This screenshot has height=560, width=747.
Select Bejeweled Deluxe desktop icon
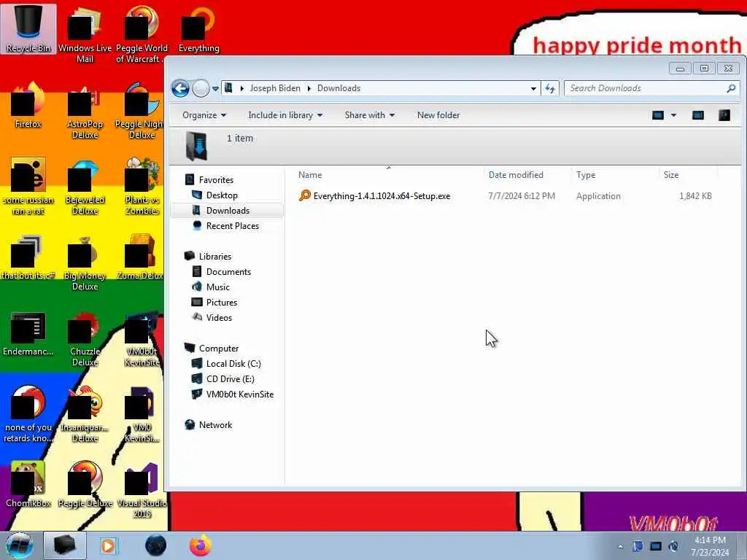[85, 187]
